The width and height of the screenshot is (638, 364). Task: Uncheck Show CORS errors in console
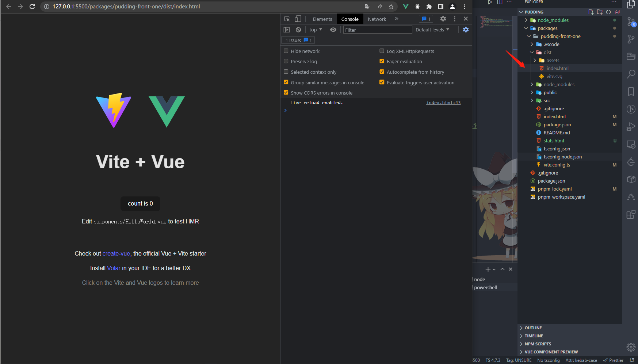click(x=286, y=93)
